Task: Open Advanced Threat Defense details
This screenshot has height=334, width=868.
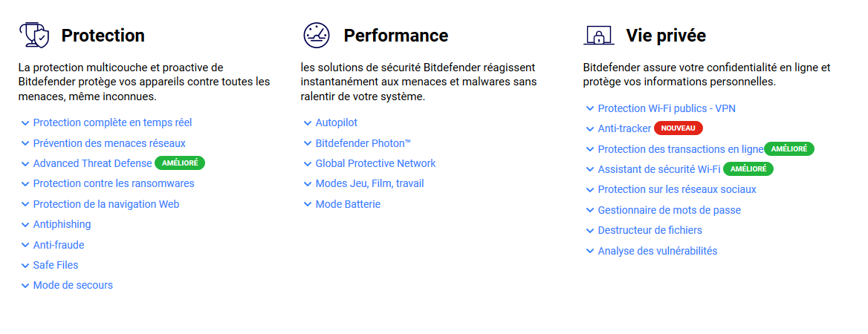Action: pos(92,163)
